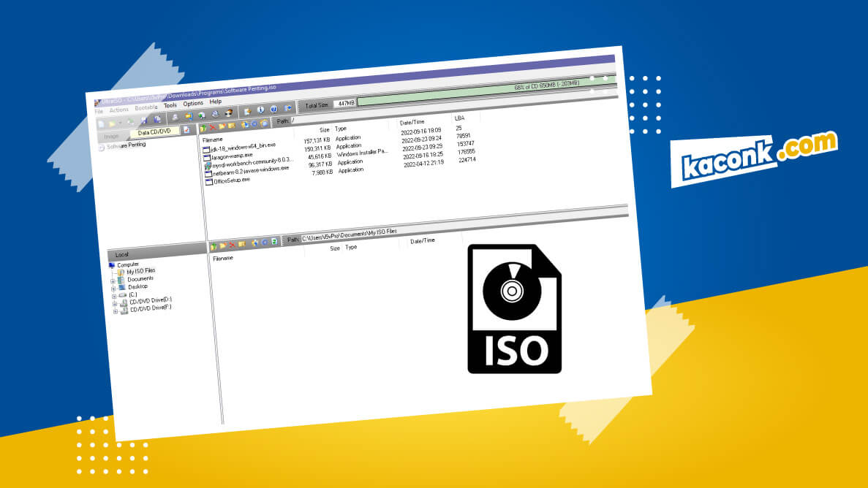Expand the Desktop tree node
Screen dimensions: 868x488
click(x=113, y=289)
